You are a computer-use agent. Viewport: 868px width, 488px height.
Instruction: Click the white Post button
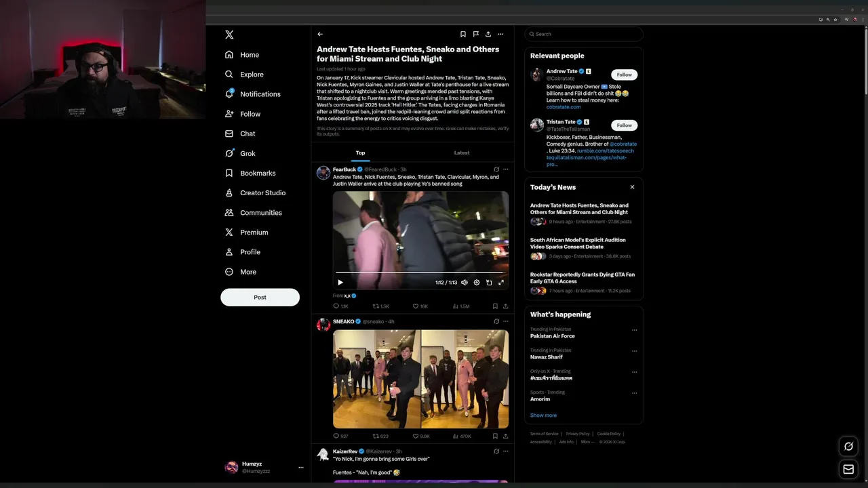pos(260,297)
